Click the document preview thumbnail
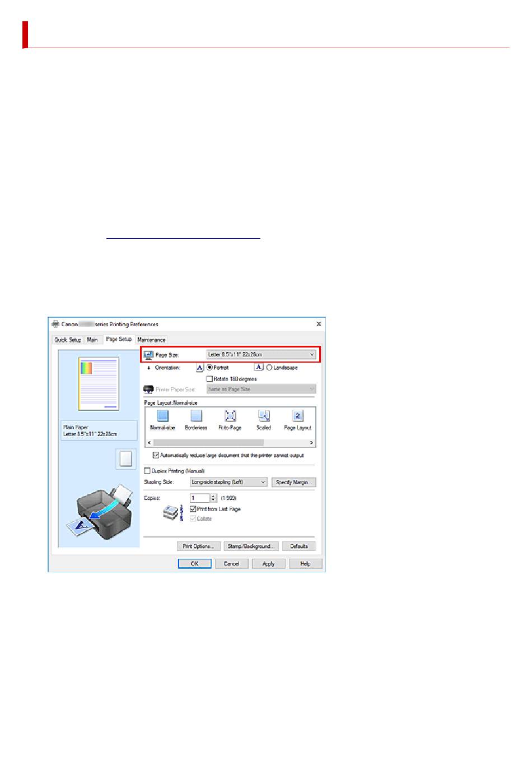This screenshot has height=783, width=532. point(99,384)
